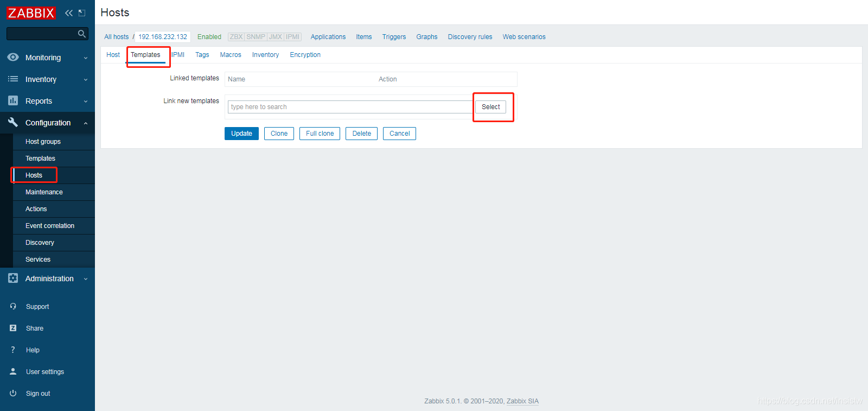Click the All hosts breadcrumb link
Viewport: 868px width, 411px height.
coord(117,37)
